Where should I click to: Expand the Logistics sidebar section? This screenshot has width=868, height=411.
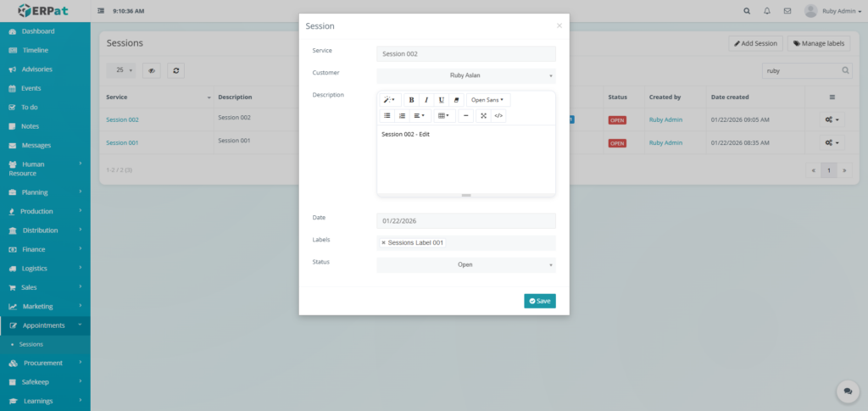pyautogui.click(x=46, y=269)
